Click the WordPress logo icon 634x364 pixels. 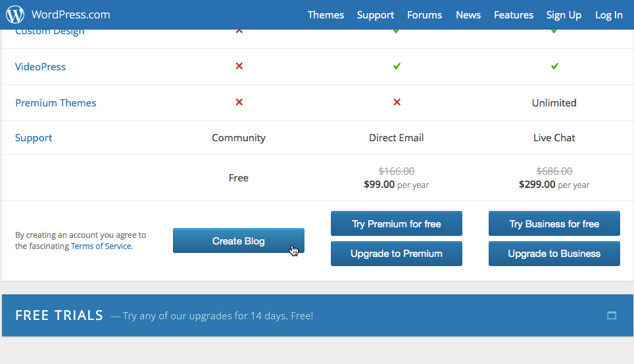point(15,14)
